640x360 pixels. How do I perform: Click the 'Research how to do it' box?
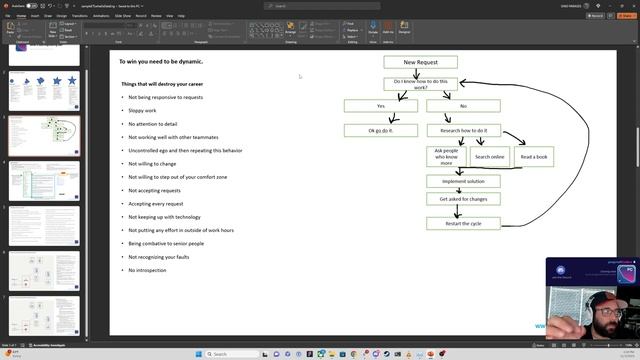[464, 131]
